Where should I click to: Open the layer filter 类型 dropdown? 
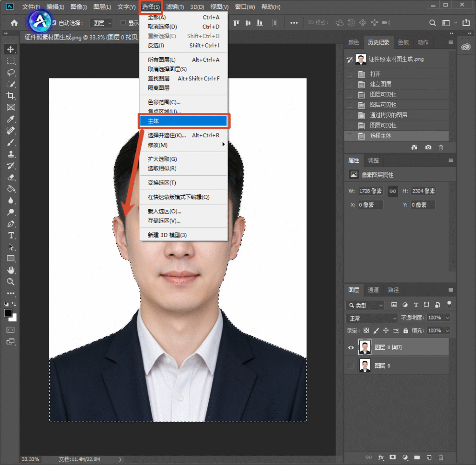pos(365,305)
